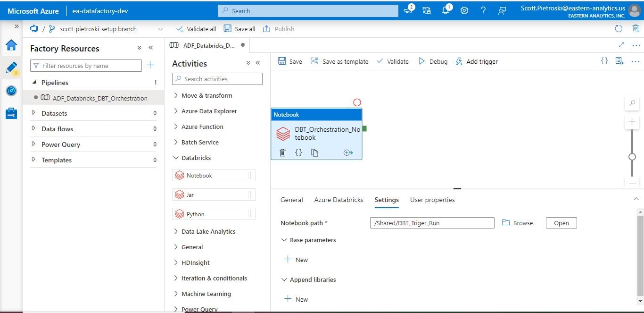Open the Manage toolbox icon in the left sidebar
Viewport: 644px width, 313px height.
[x=11, y=113]
